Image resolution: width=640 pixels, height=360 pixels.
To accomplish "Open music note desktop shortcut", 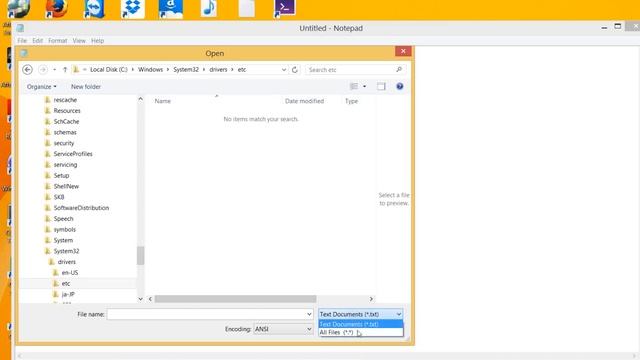I will tap(209, 8).
